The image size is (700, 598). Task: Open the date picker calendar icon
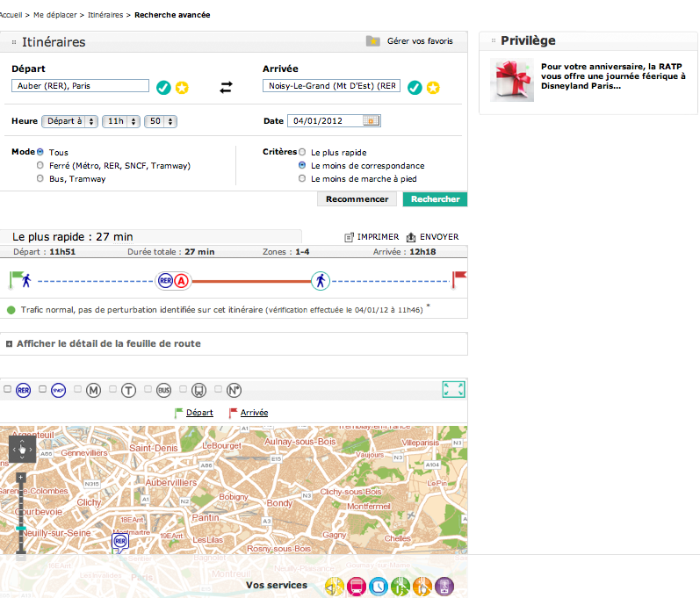371,121
